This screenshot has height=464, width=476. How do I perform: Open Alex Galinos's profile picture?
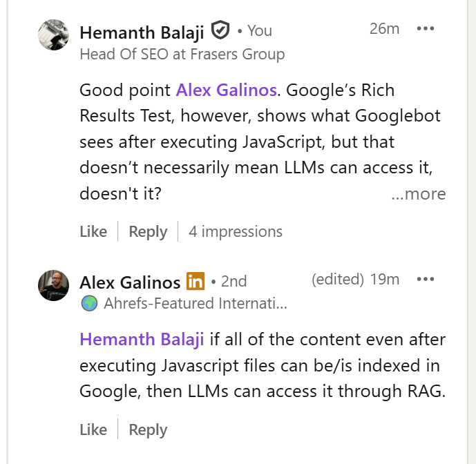53,285
